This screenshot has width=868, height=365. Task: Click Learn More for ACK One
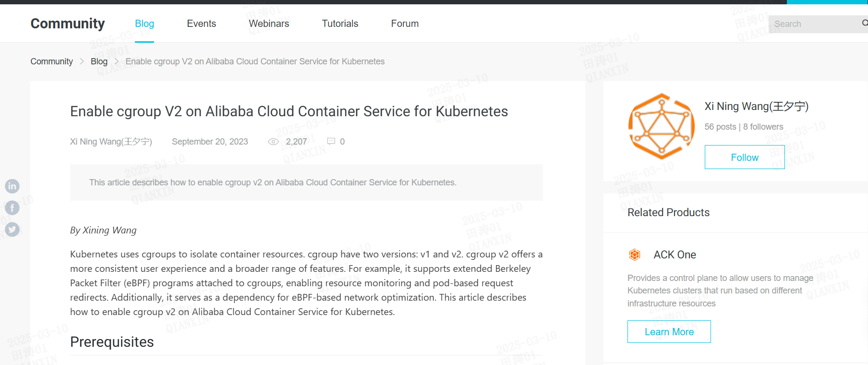point(669,331)
